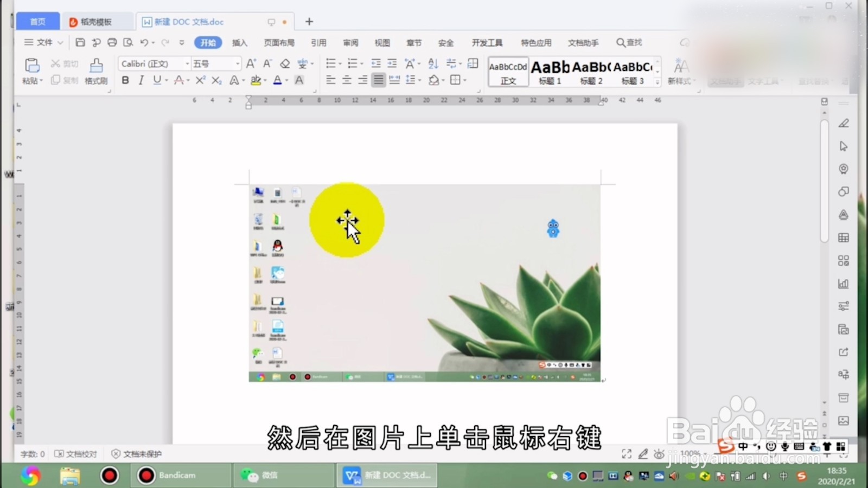Toggle italic formatting

[x=141, y=80]
